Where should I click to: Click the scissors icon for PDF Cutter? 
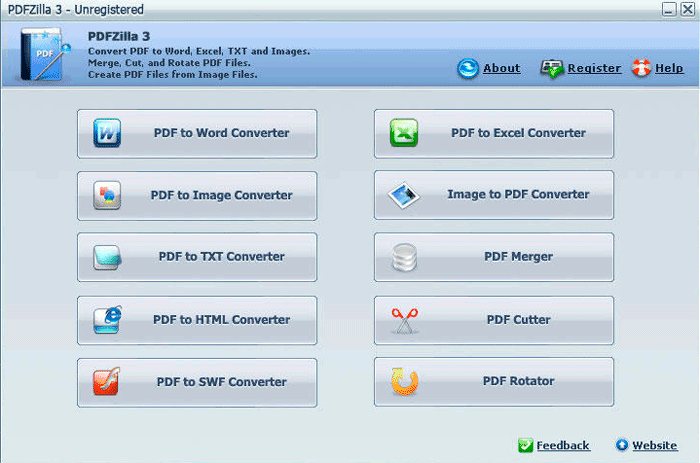404,320
